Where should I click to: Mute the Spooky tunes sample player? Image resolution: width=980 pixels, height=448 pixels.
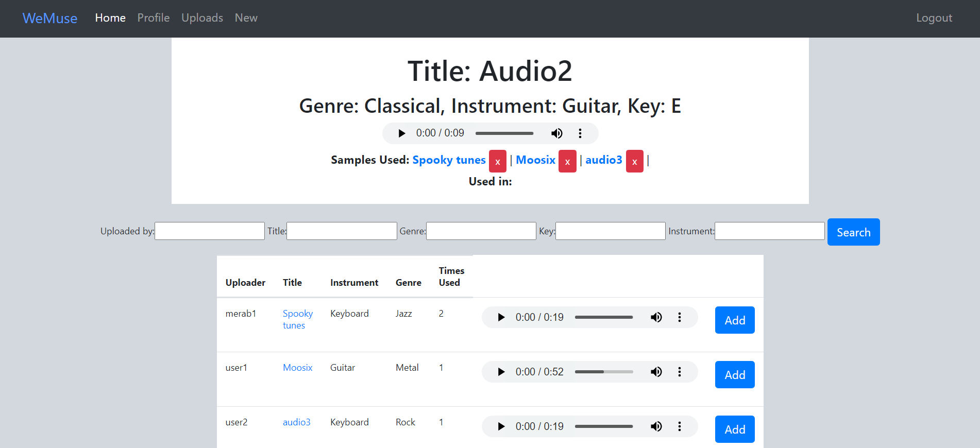[x=656, y=317]
